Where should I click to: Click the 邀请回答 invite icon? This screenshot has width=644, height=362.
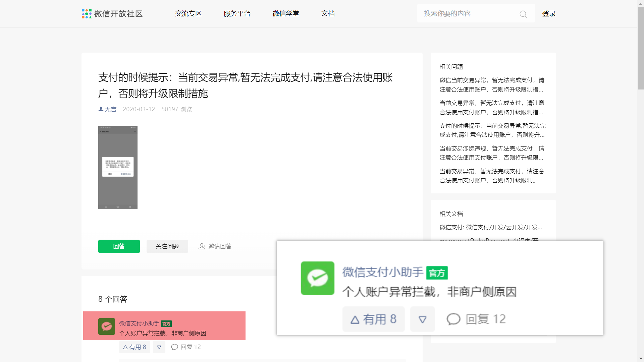pyautogui.click(x=202, y=246)
